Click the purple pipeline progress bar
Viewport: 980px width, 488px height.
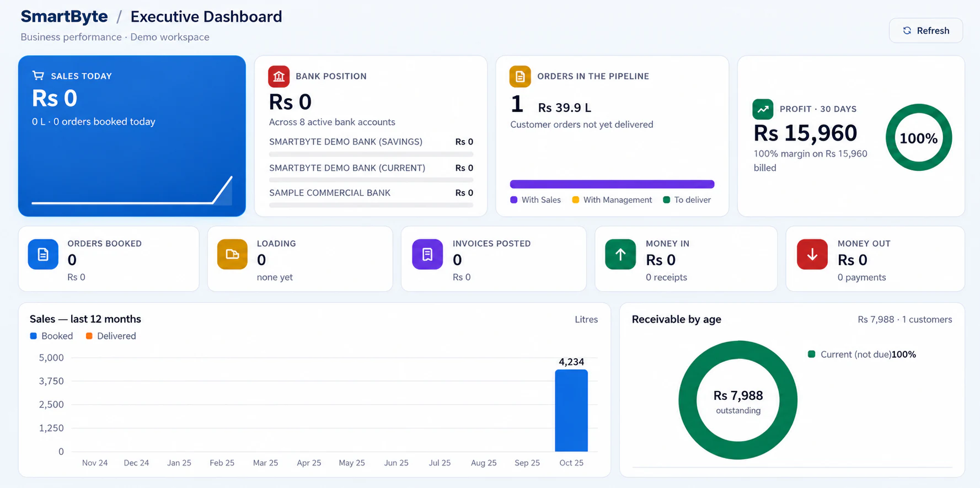612,184
